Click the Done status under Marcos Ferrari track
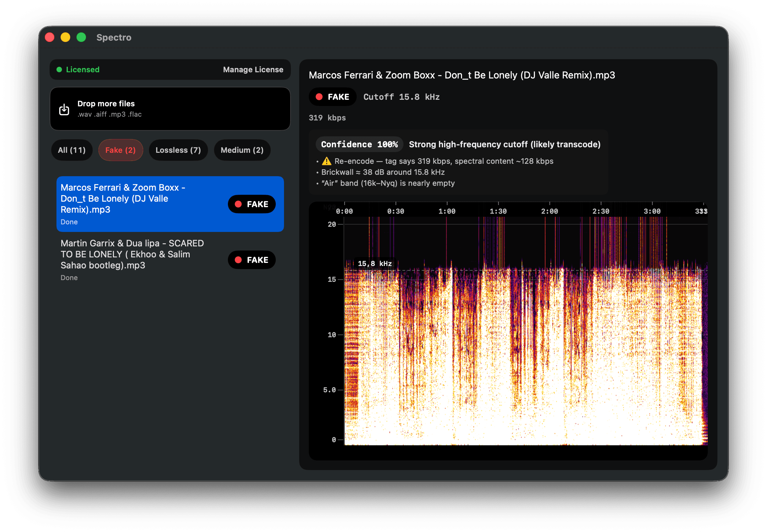767x532 pixels. click(x=69, y=222)
